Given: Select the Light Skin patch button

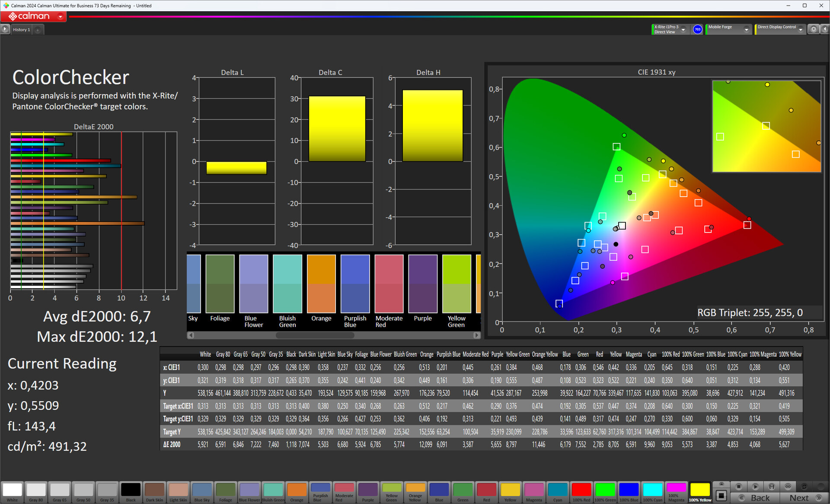Looking at the screenshot, I should (x=178, y=492).
